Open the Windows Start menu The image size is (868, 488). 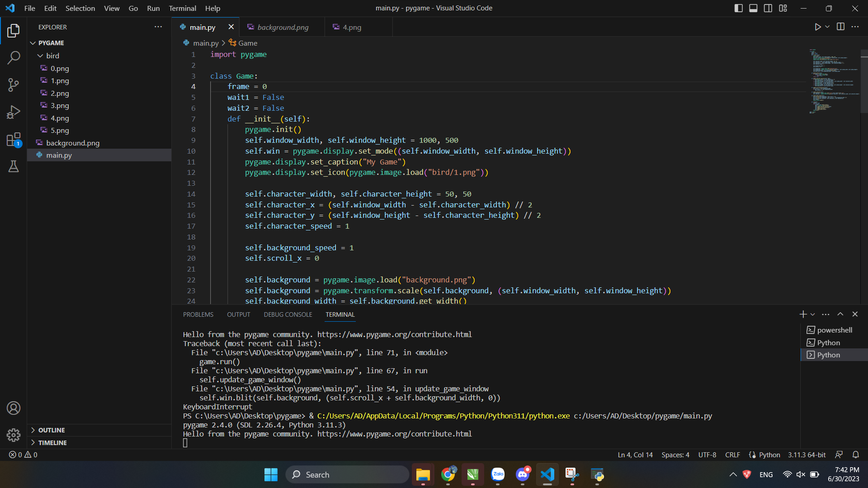(x=271, y=474)
